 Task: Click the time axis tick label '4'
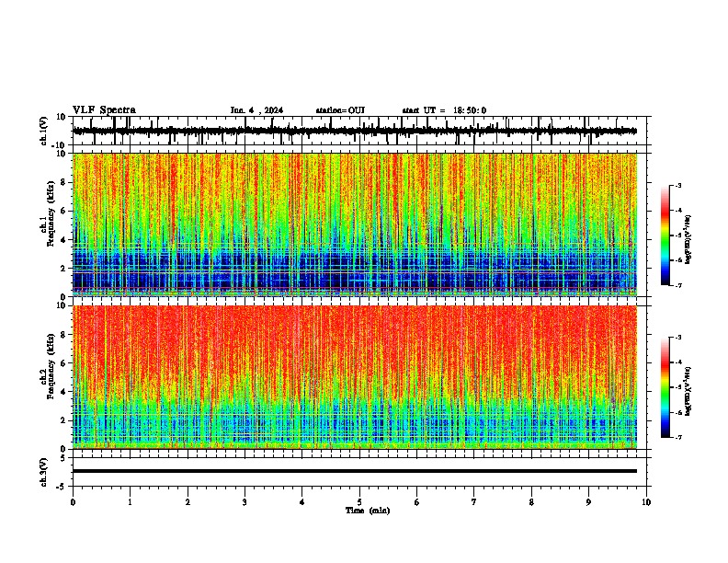[302, 502]
